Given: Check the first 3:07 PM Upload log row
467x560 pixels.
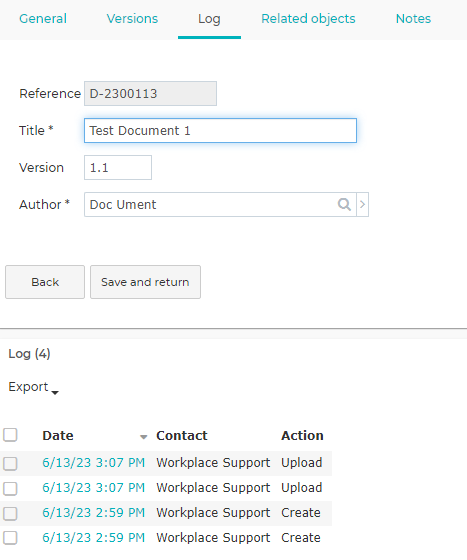Looking at the screenshot, I should coord(10,464).
